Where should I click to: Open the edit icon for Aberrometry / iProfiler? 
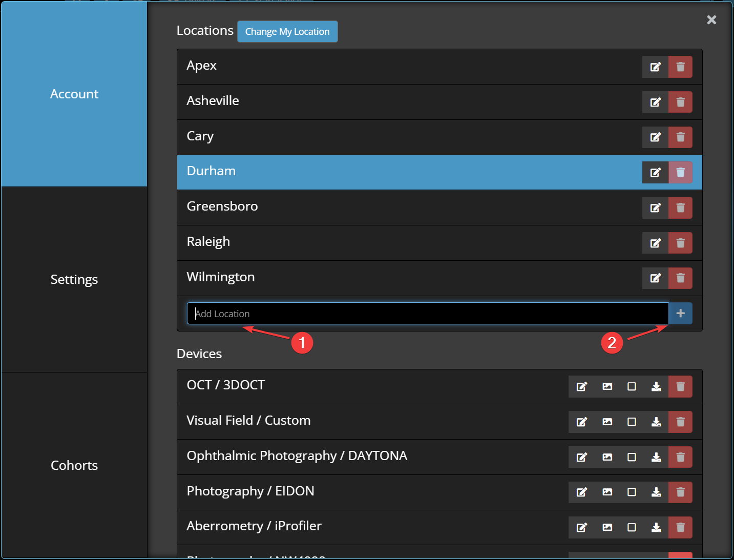pyautogui.click(x=582, y=527)
